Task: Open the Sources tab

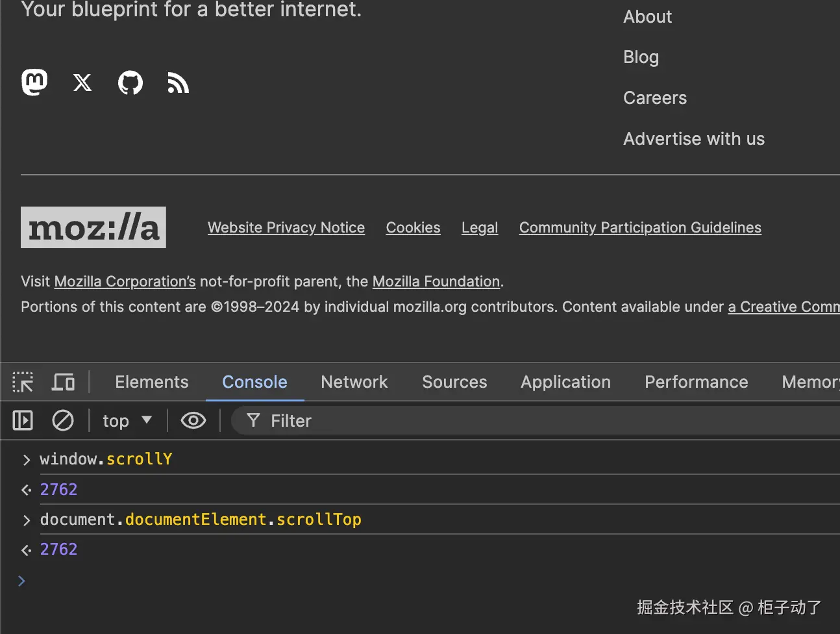Action: coord(454,382)
